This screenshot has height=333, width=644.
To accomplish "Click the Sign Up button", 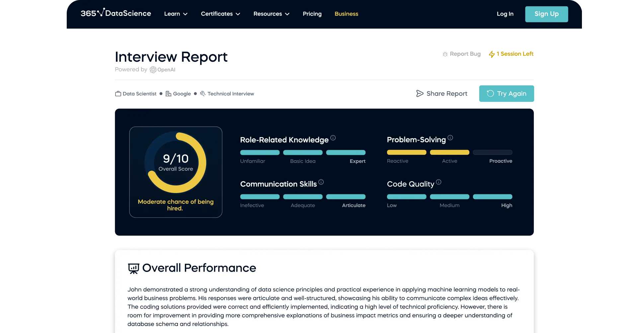I will pyautogui.click(x=546, y=14).
